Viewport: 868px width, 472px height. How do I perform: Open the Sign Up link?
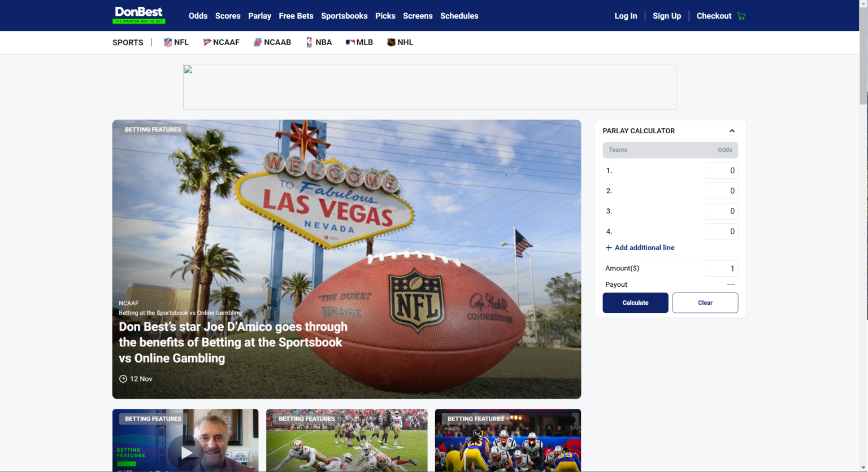tap(666, 16)
